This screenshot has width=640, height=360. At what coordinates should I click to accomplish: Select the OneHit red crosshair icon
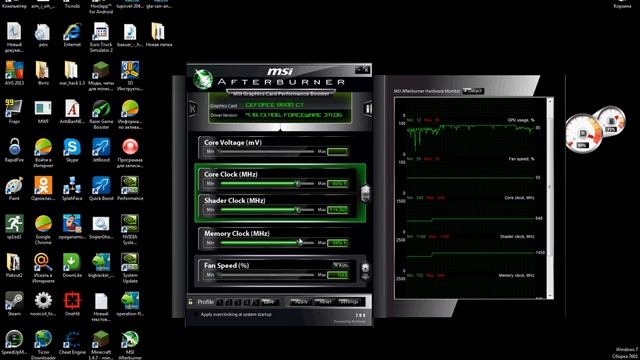[x=72, y=304]
